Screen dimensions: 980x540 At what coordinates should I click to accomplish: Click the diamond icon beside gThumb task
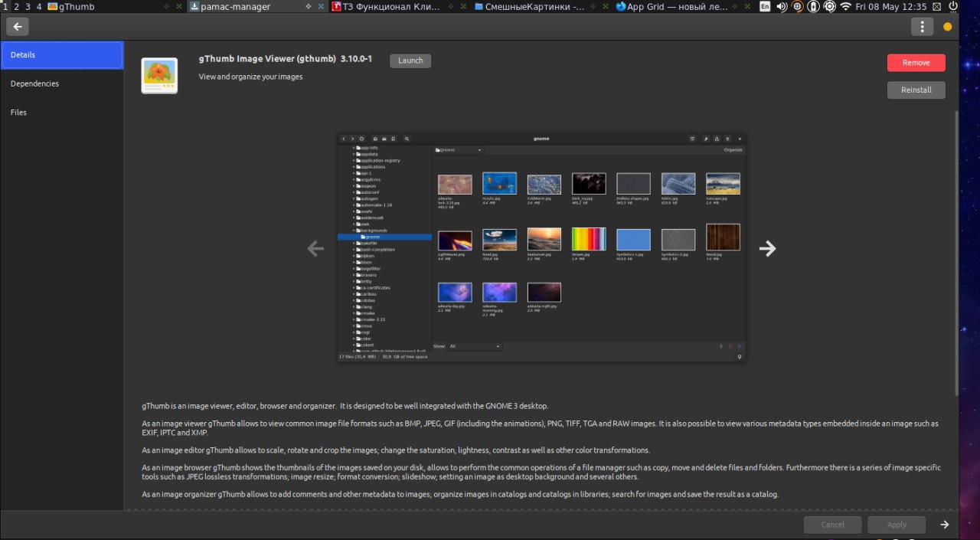[x=167, y=6]
